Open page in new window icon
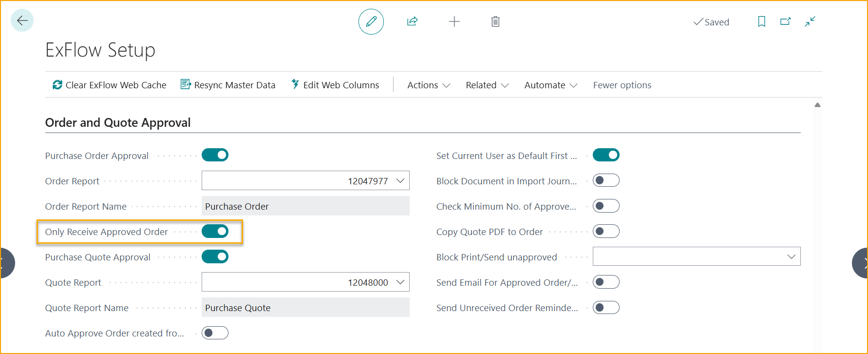Image resolution: width=868 pixels, height=354 pixels. [x=786, y=21]
